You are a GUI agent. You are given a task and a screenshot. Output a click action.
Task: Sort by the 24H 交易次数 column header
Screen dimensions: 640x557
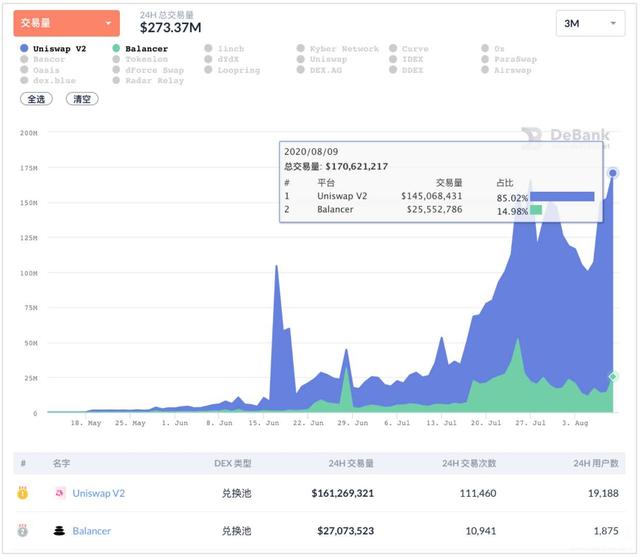(x=469, y=463)
